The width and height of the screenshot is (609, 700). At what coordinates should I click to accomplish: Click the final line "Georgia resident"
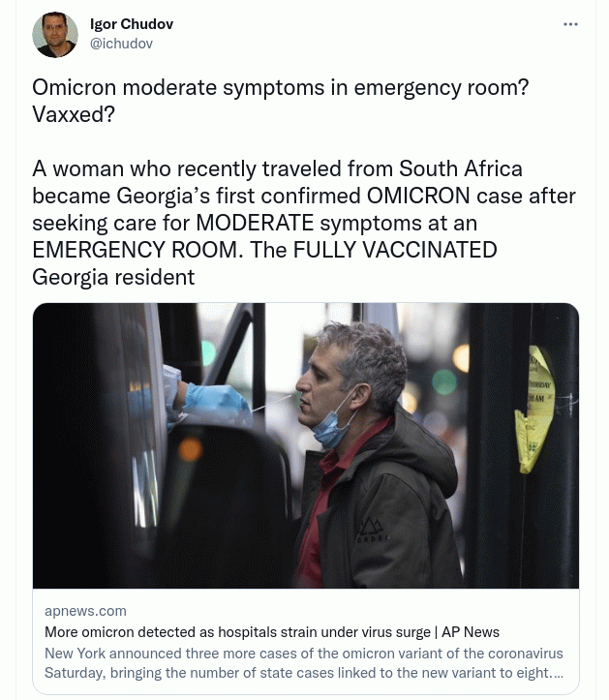113,277
